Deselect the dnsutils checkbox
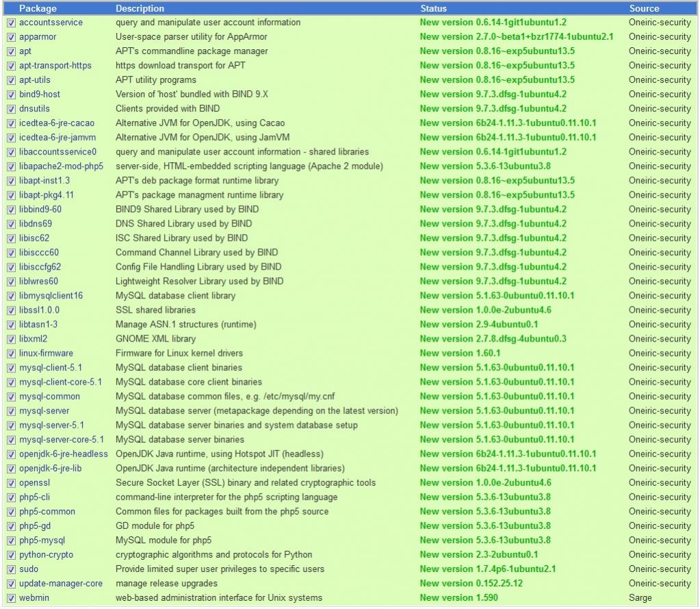Screen dimensions: 700x609 click(11, 109)
